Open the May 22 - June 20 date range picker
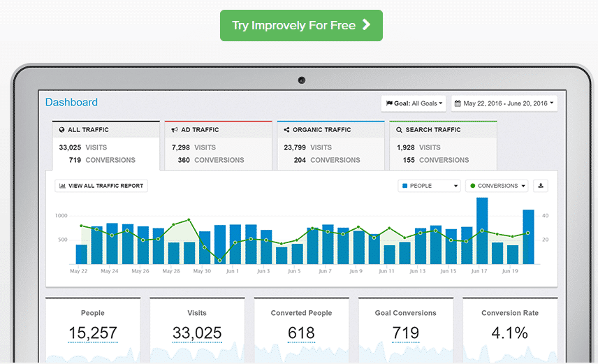598x364 pixels. (x=504, y=103)
